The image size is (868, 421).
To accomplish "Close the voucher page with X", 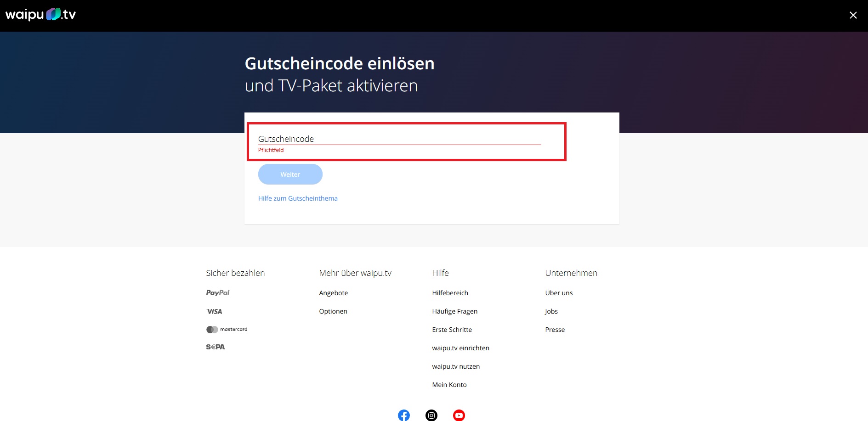I will 853,15.
